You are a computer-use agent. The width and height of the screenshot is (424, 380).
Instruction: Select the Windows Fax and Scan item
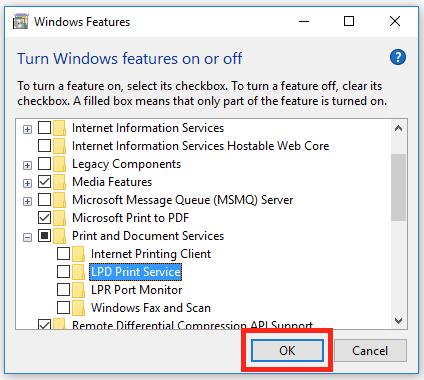151,308
